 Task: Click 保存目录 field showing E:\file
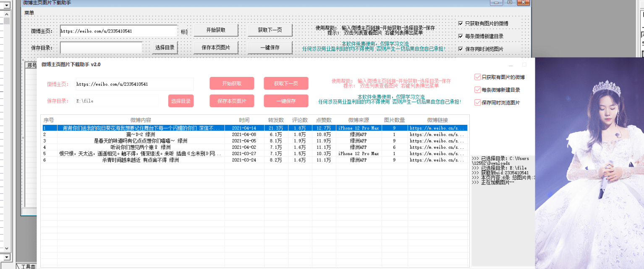point(117,101)
